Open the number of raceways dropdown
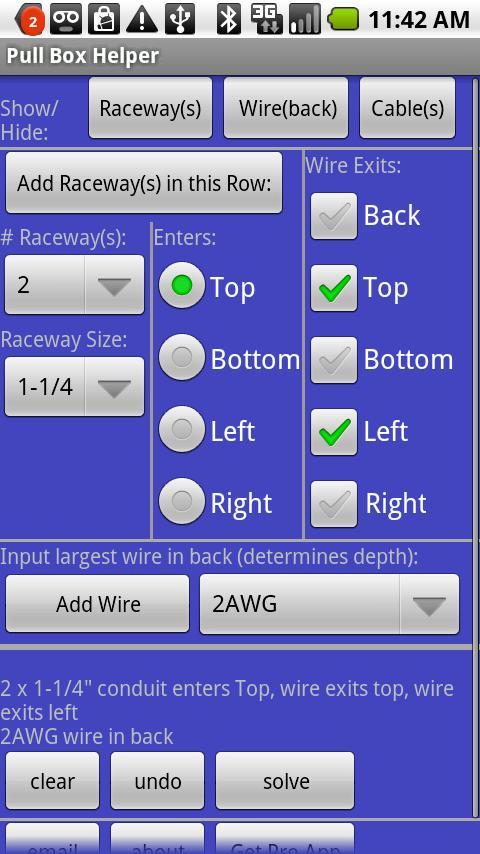Screen dimensions: 480x854 coord(75,285)
